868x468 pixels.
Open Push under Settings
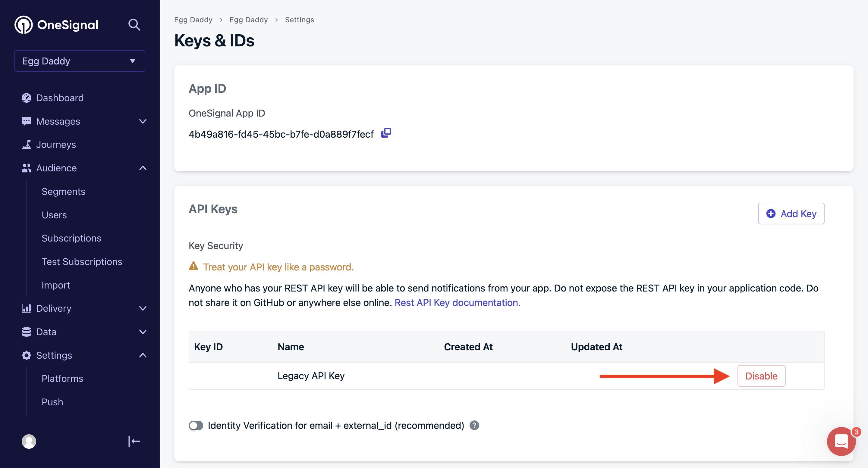(x=52, y=402)
